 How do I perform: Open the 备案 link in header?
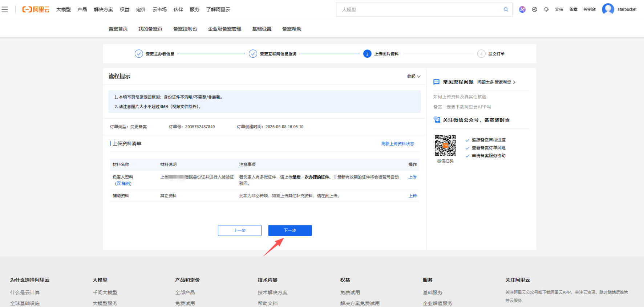click(573, 9)
